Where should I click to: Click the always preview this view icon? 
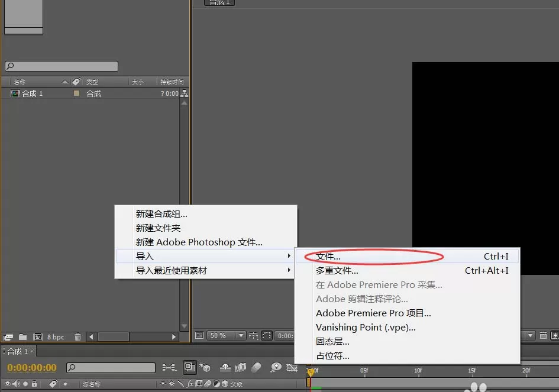click(199, 335)
